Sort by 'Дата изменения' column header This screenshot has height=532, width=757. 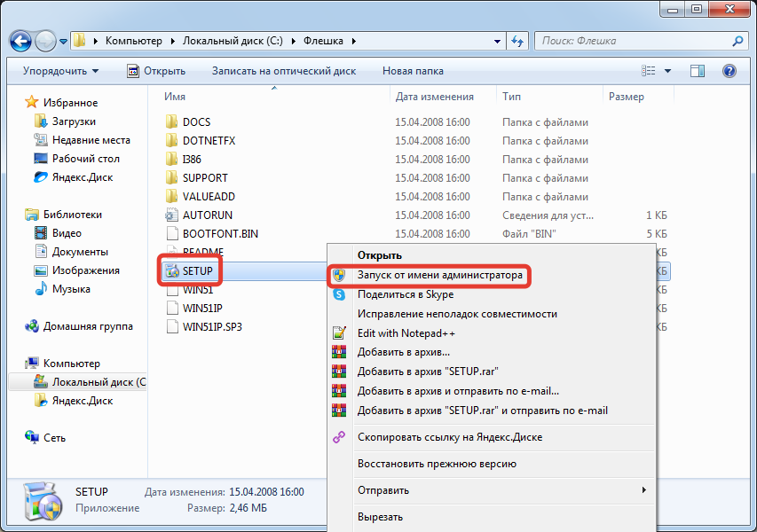[x=435, y=97]
